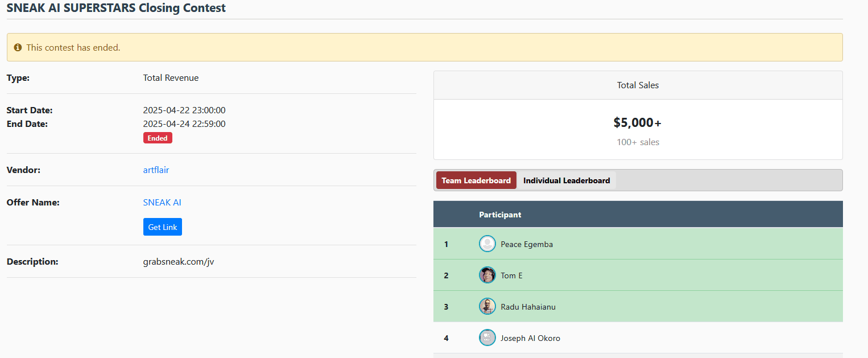The width and height of the screenshot is (868, 358).
Task: Click the SNEAK AI SUPERSTARS Closing Contest heading
Action: [116, 8]
